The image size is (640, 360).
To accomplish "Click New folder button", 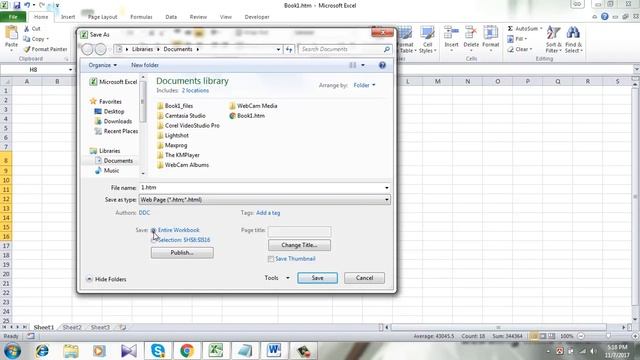I will coord(145,65).
